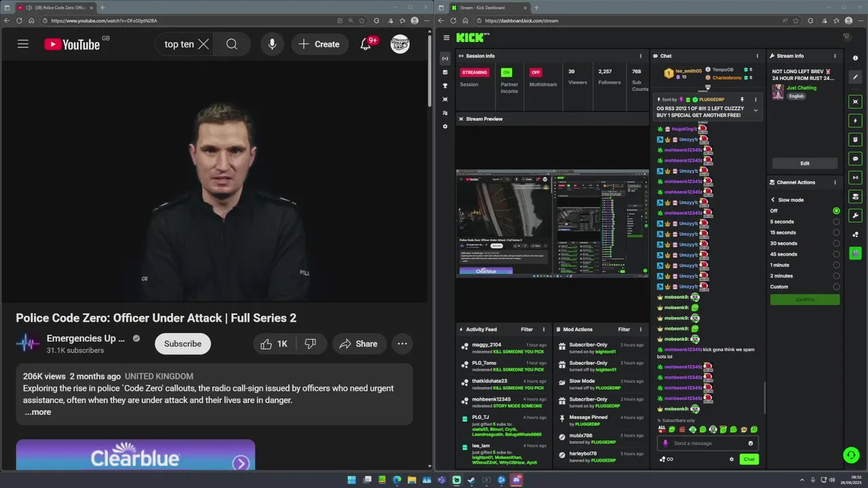868x488 pixels.
Task: Click Filter in Mod Actions header
Action: click(624, 329)
